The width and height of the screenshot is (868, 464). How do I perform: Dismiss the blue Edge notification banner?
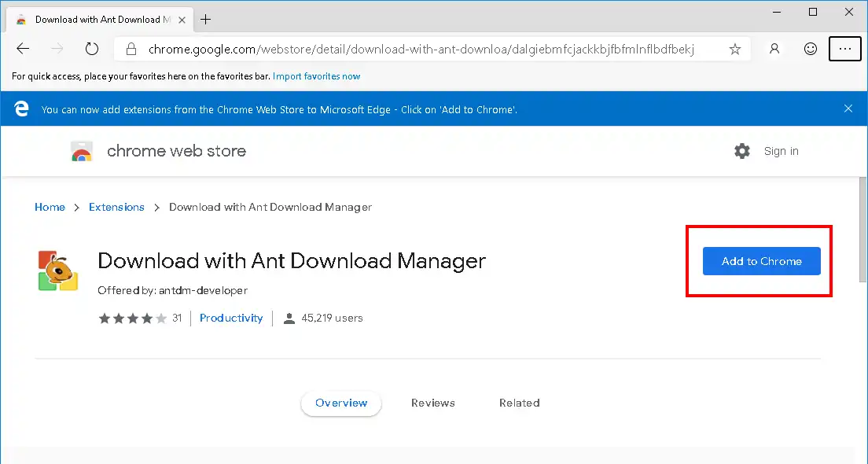(848, 109)
